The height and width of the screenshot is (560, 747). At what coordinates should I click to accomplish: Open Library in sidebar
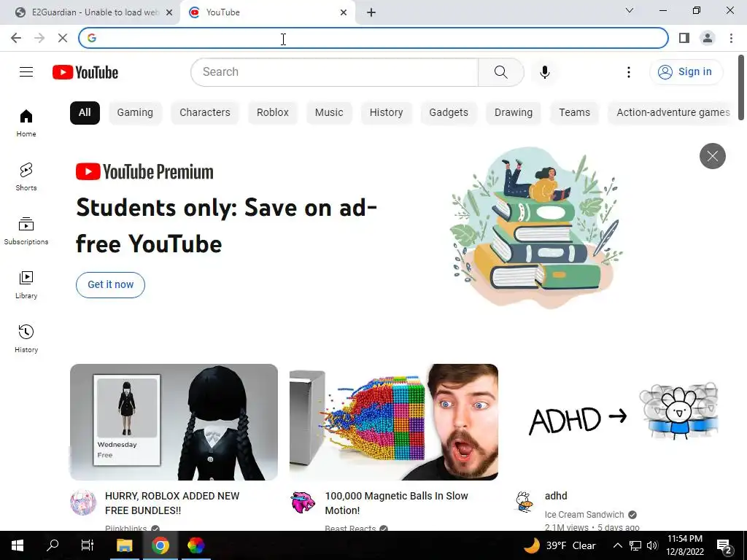[26, 285]
